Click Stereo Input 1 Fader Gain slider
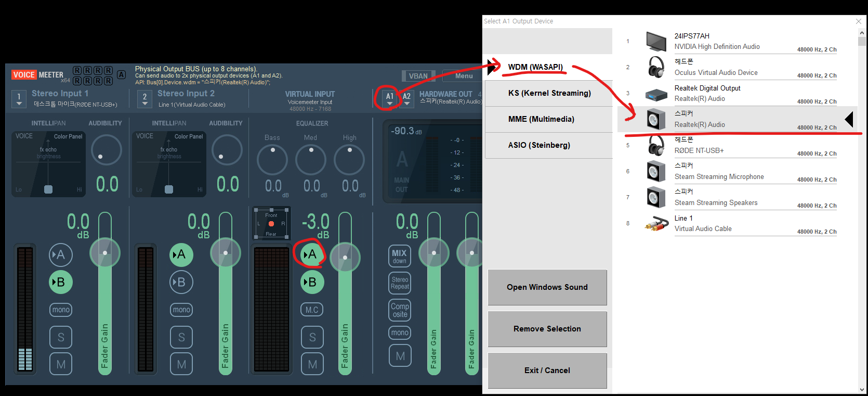The height and width of the screenshot is (396, 868). [x=105, y=293]
